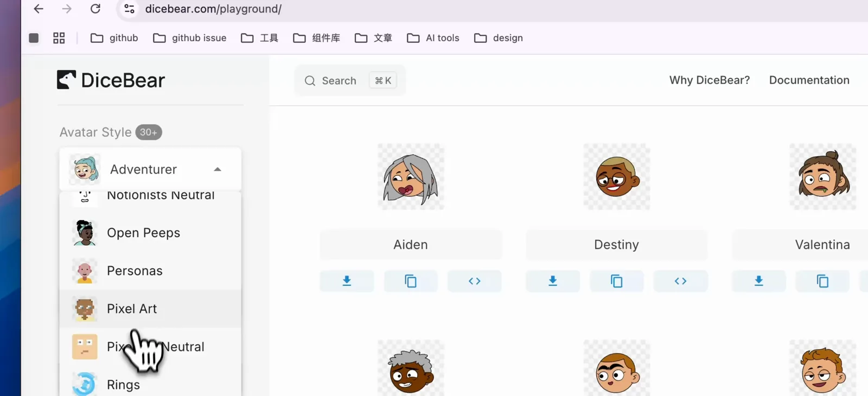The width and height of the screenshot is (868, 396).
Task: Copy the Valentina avatar
Action: [x=823, y=281]
